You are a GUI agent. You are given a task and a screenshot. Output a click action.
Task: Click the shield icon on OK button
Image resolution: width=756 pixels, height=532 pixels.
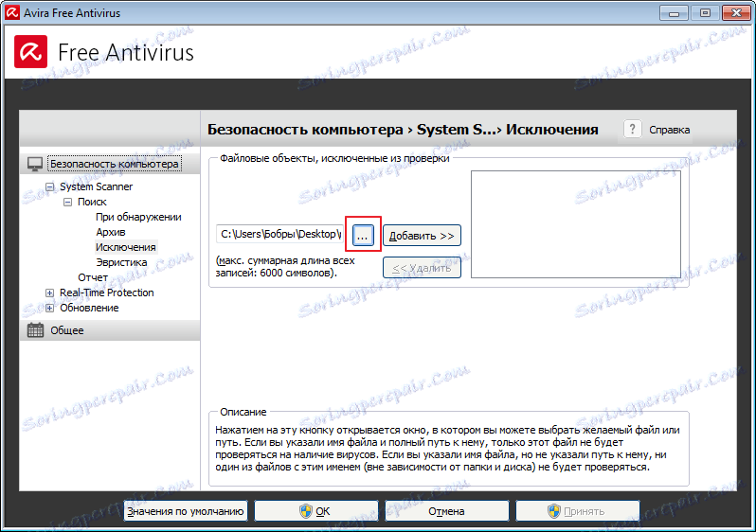coord(306,511)
